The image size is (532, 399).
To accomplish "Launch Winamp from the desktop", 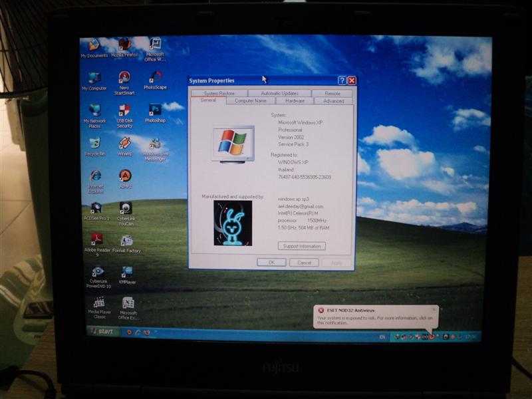I will point(124,146).
